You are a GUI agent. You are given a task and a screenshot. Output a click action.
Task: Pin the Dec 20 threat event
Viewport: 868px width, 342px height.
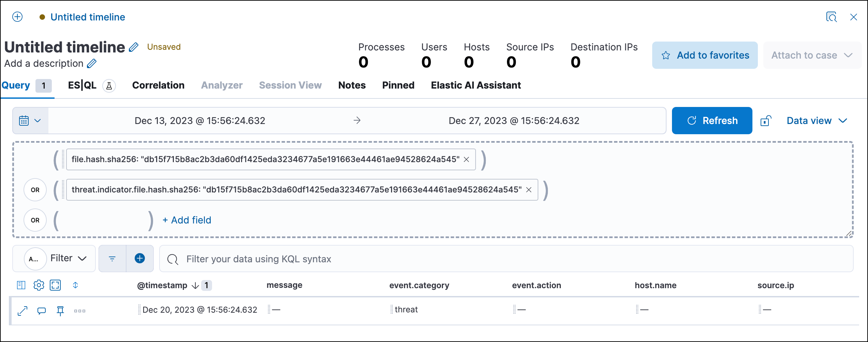60,310
